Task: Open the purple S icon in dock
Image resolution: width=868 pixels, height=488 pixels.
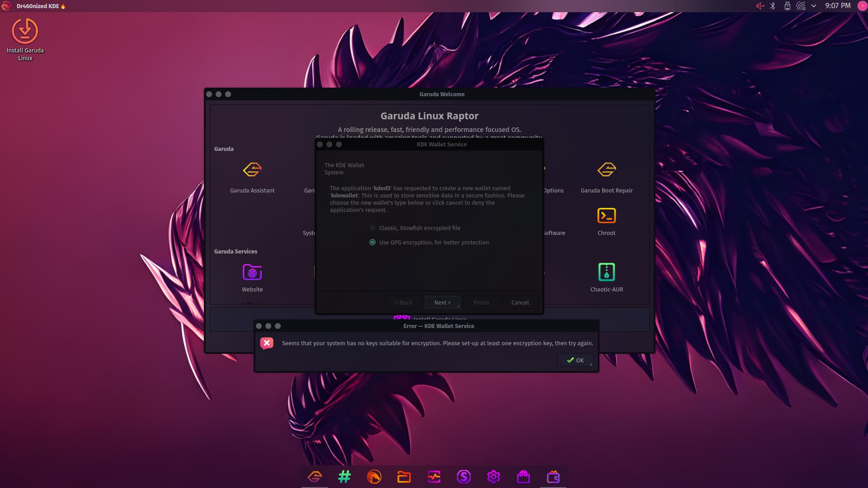Action: coord(464,477)
